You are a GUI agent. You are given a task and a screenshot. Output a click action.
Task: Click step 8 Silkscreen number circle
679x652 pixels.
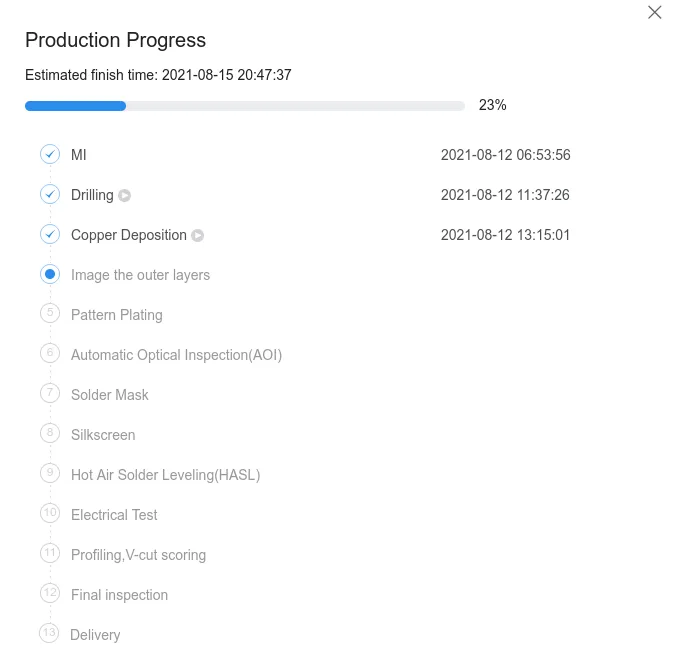tap(50, 433)
